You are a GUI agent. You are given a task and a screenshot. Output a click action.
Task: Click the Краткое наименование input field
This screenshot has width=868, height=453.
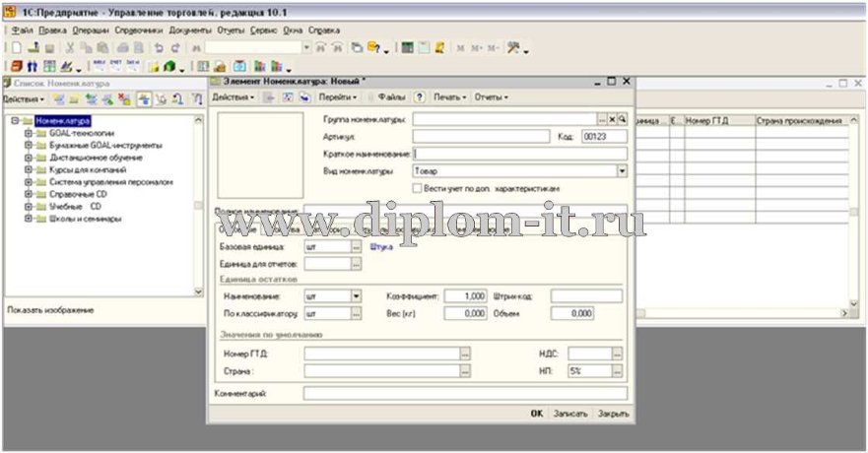(x=520, y=154)
